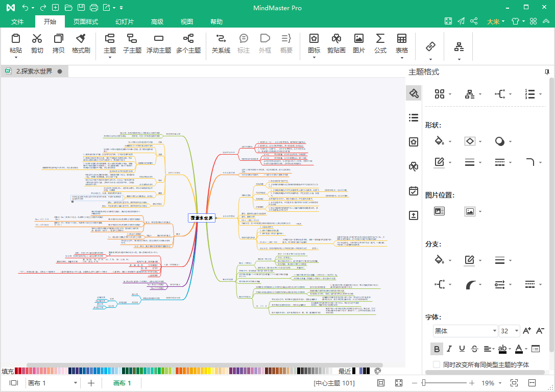555x392 pixels.
Task: Click the Print icon in title bar
Action: [94, 8]
